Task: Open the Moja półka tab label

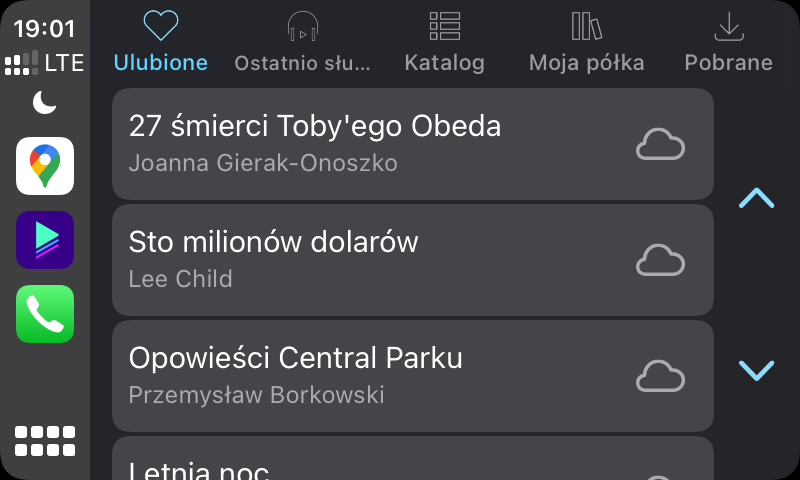Action: pos(586,63)
